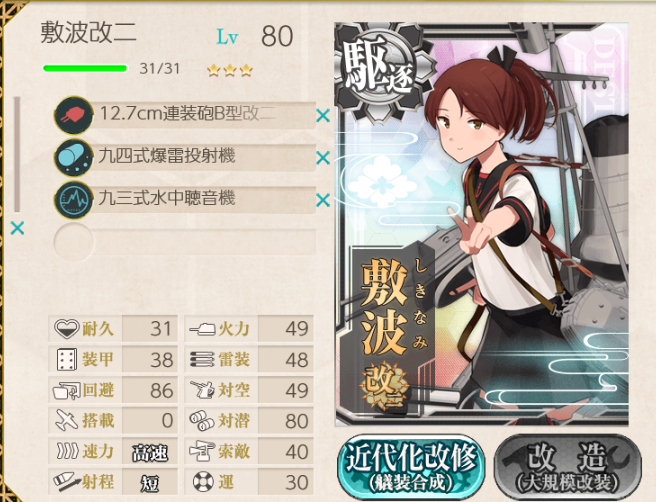Click the 雷装 torpedo icon
Image resolution: width=656 pixels, height=502 pixels.
pyautogui.click(x=202, y=360)
